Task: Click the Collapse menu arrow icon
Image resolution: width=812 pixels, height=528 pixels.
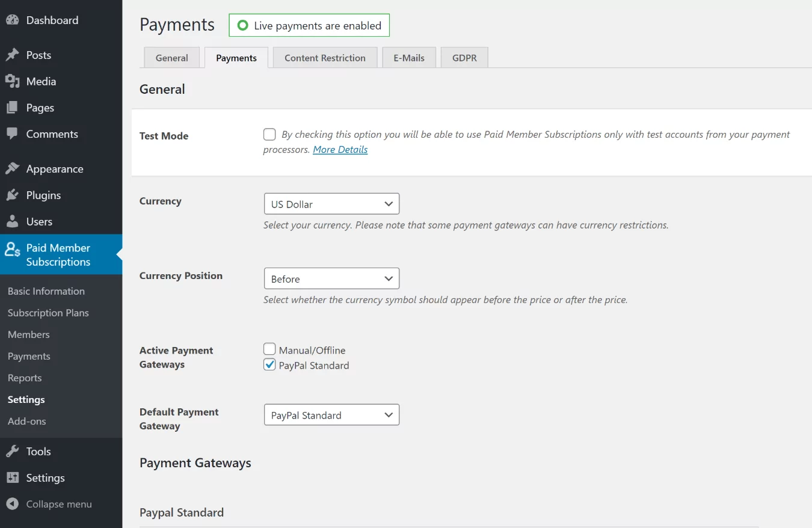Action: click(x=12, y=505)
